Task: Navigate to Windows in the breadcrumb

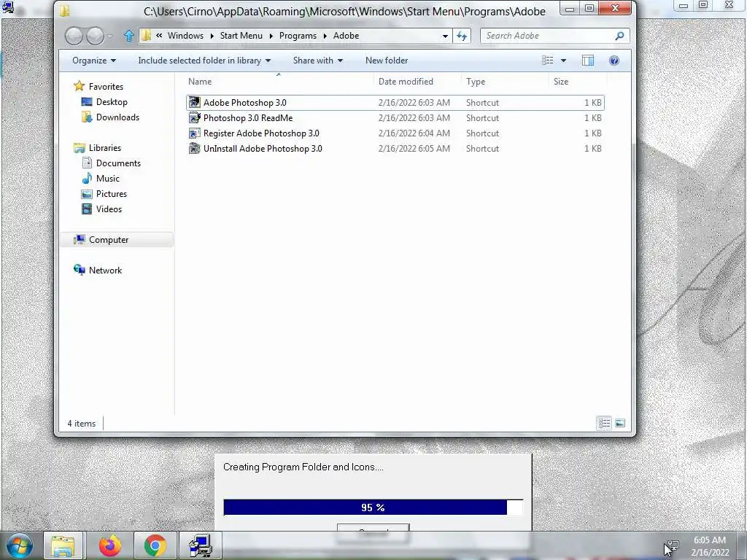Action: point(185,36)
